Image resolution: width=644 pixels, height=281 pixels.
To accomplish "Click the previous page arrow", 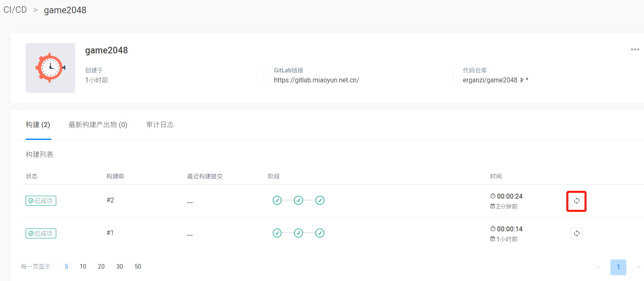I will pos(598,267).
